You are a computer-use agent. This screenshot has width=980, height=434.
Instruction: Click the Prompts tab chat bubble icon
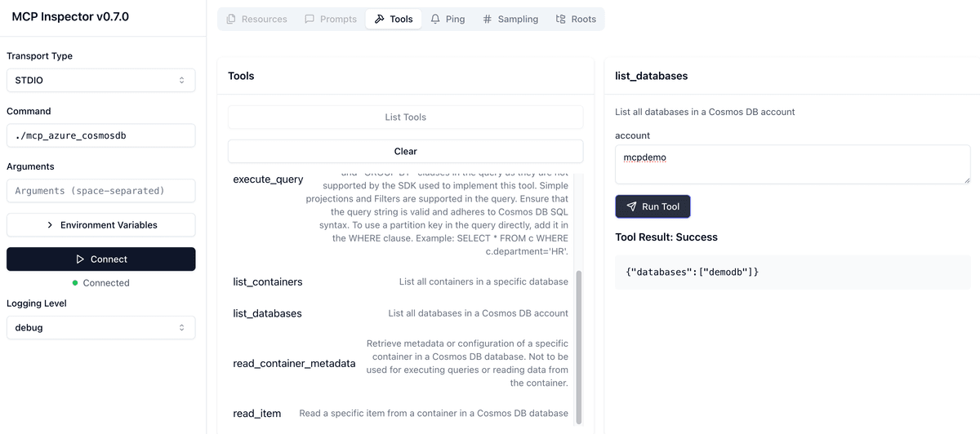pos(310,19)
